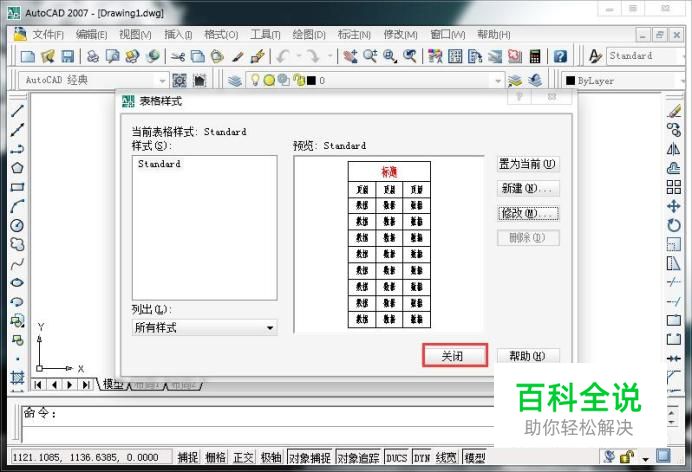The image size is (692, 472).
Task: Select the Ellipse draw tool
Action: (x=17, y=283)
